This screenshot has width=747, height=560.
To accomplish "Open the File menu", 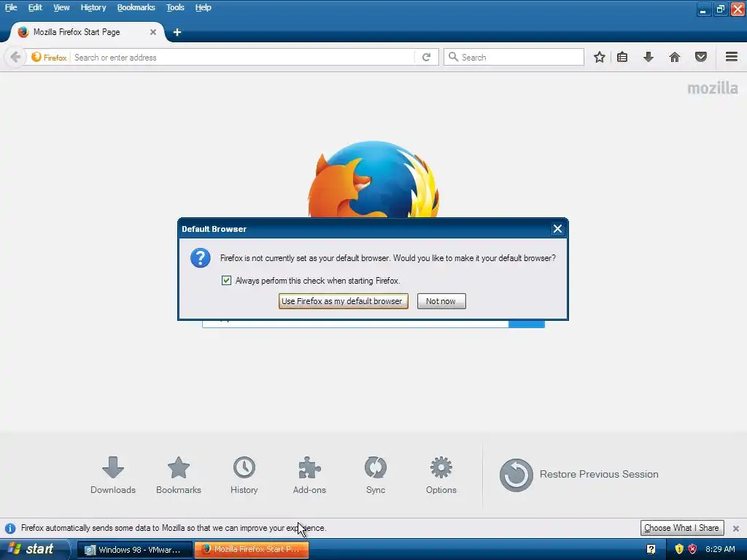I will (11, 7).
